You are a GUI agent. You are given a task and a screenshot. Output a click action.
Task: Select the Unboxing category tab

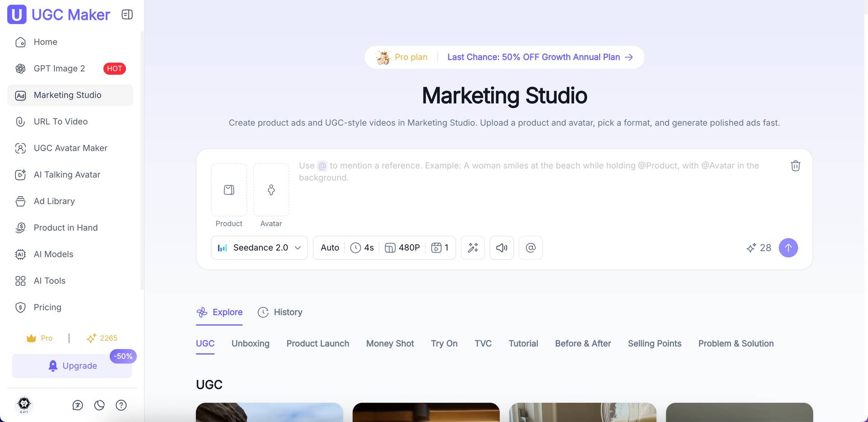click(x=250, y=344)
